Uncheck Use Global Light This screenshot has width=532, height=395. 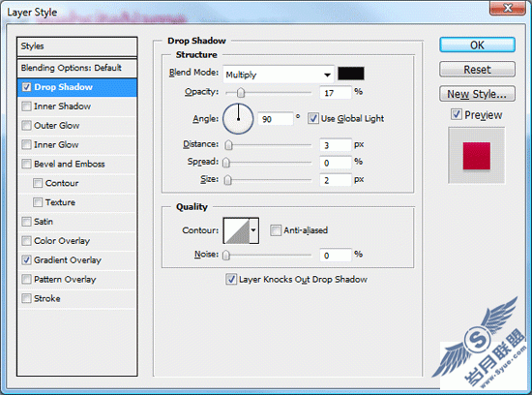(312, 118)
